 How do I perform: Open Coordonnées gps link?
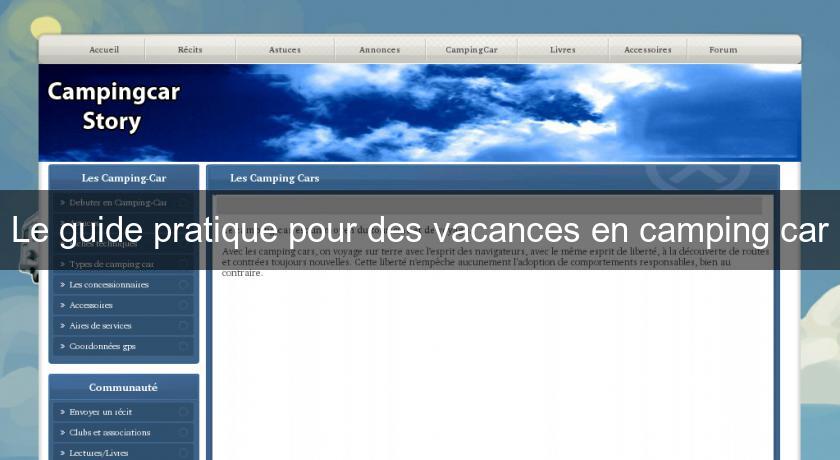[102, 346]
